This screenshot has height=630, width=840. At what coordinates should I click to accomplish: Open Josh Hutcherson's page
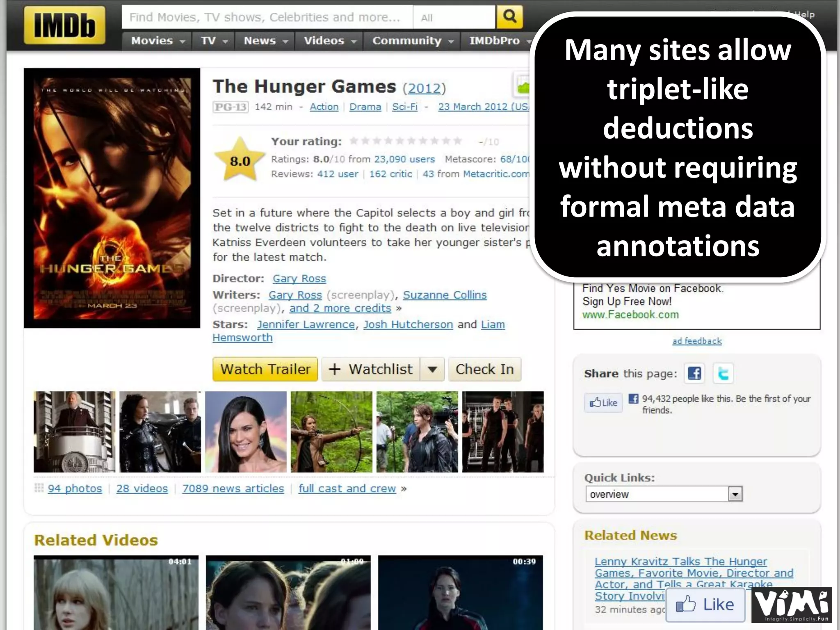408,324
